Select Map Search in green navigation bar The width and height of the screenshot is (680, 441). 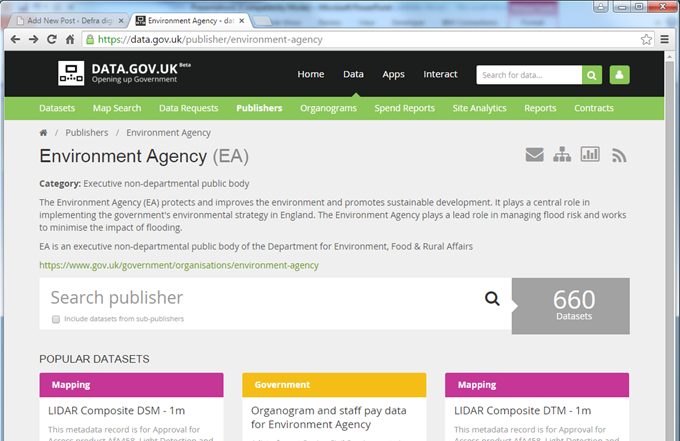click(x=117, y=108)
